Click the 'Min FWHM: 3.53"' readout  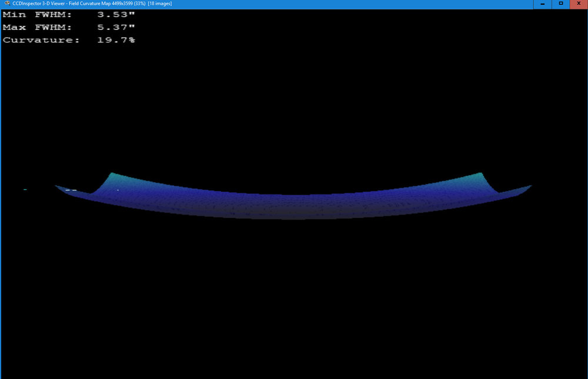tap(69, 15)
